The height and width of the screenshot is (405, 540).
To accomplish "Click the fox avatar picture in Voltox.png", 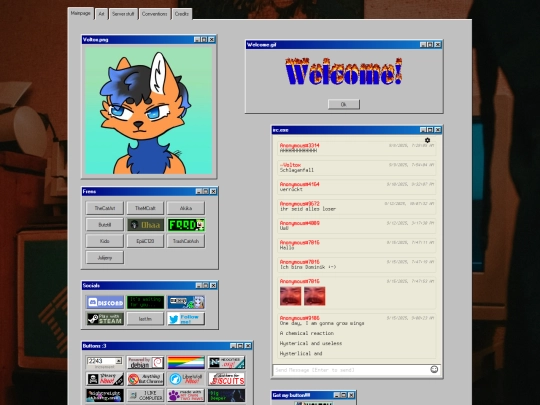I will [149, 110].
